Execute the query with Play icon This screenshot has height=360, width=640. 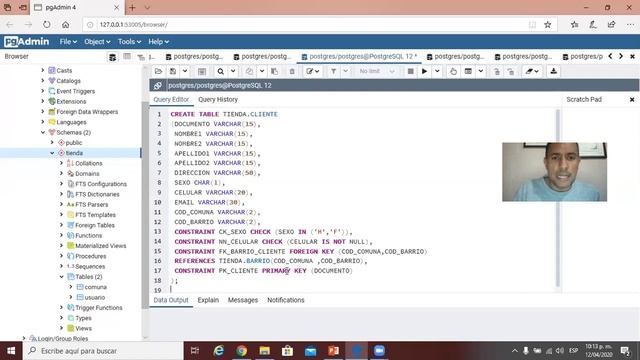coord(424,71)
